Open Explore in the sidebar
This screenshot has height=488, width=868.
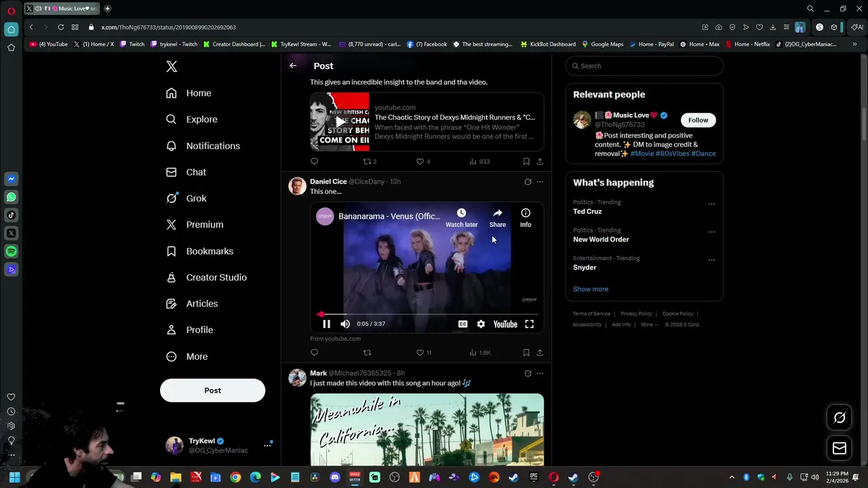pyautogui.click(x=192, y=119)
